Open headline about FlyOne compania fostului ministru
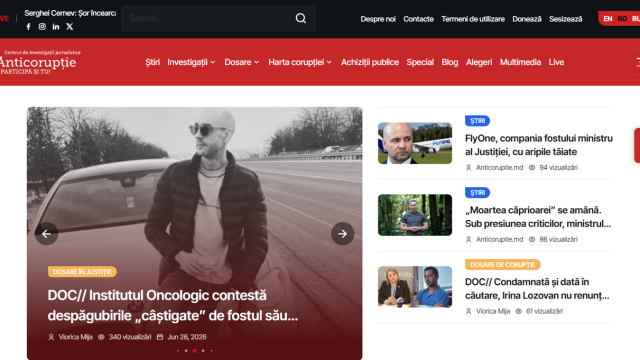Image resolution: width=640 pixels, height=360 pixels. pyautogui.click(x=539, y=145)
